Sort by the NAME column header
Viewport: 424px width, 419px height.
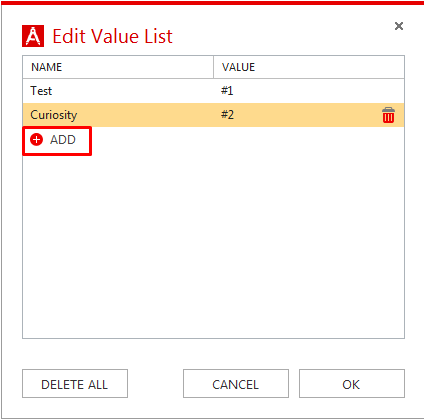[118, 67]
